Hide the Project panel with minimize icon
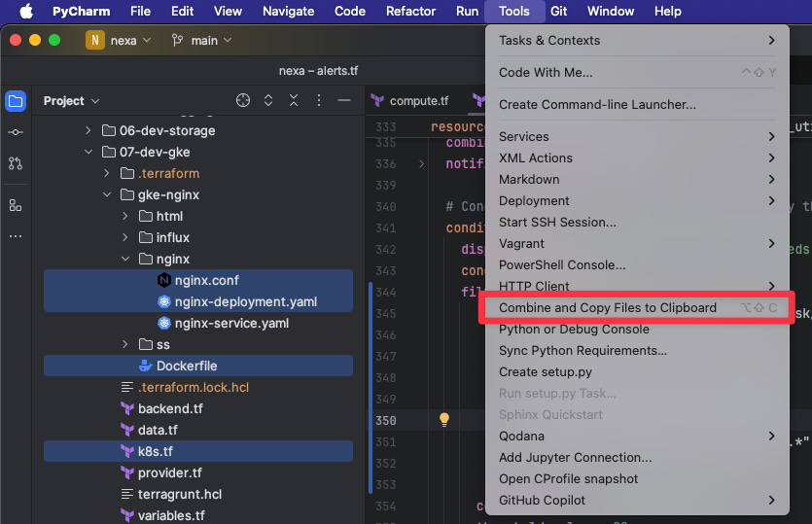Image resolution: width=812 pixels, height=524 pixels. pos(344,100)
